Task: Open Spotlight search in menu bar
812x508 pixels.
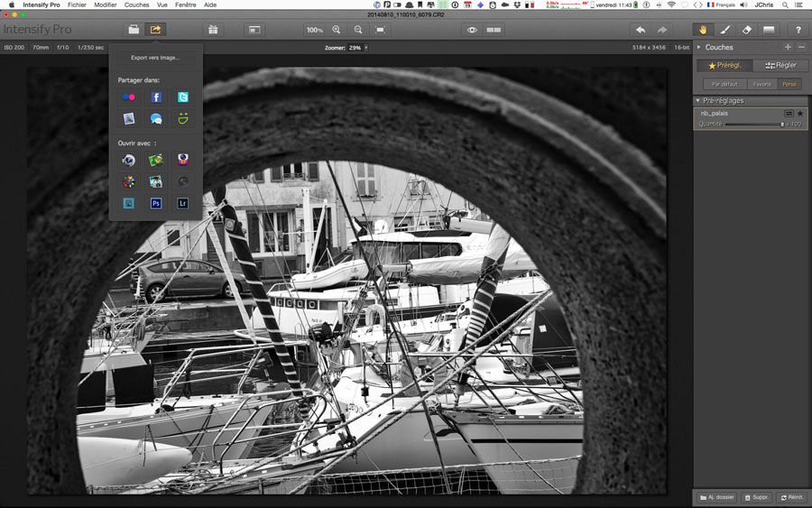Action: [785, 5]
